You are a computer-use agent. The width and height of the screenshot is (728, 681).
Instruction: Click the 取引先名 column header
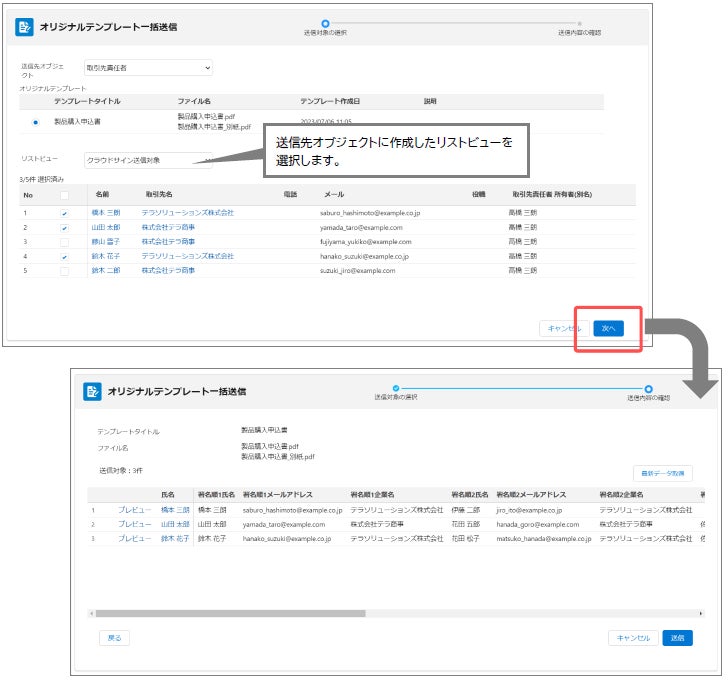pyautogui.click(x=159, y=194)
